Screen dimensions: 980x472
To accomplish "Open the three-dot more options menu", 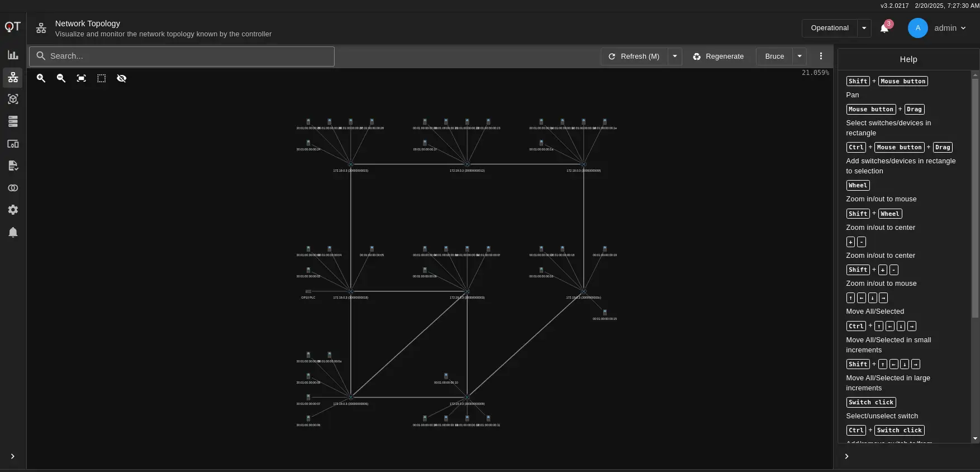I will 821,56.
